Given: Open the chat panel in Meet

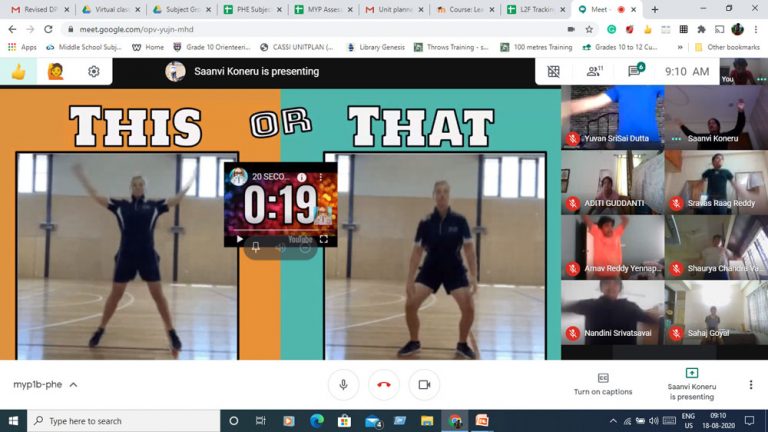Looking at the screenshot, I should tap(634, 71).
